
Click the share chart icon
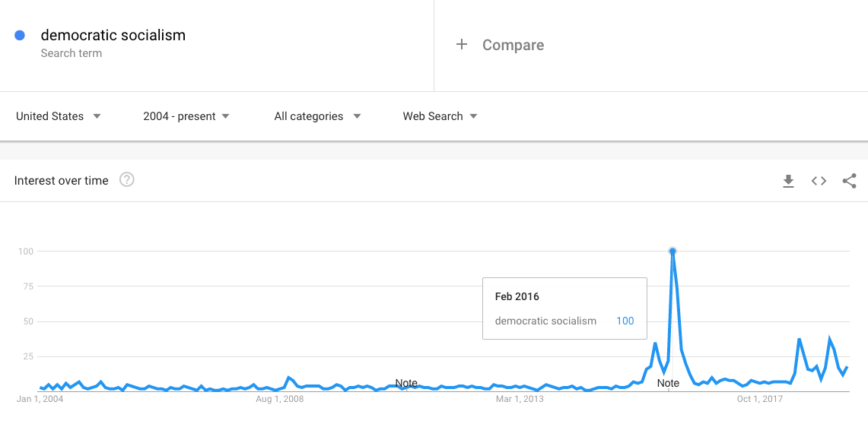point(849,181)
